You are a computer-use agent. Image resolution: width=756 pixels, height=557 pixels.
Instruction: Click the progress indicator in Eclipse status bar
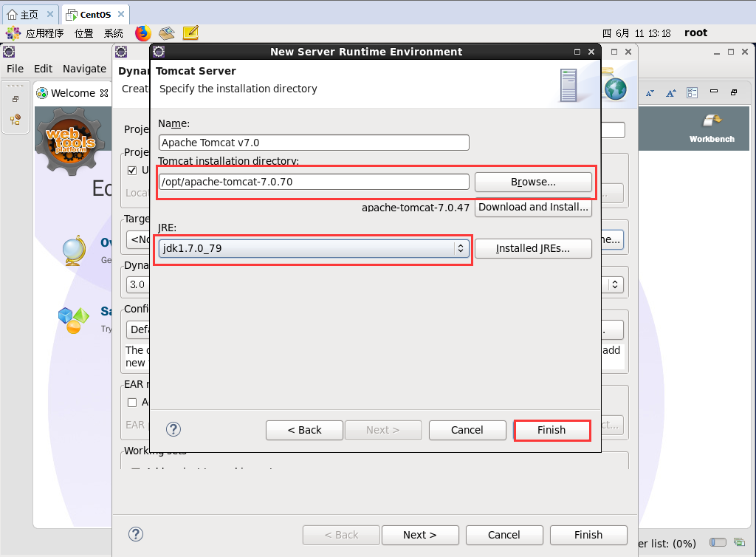click(718, 542)
